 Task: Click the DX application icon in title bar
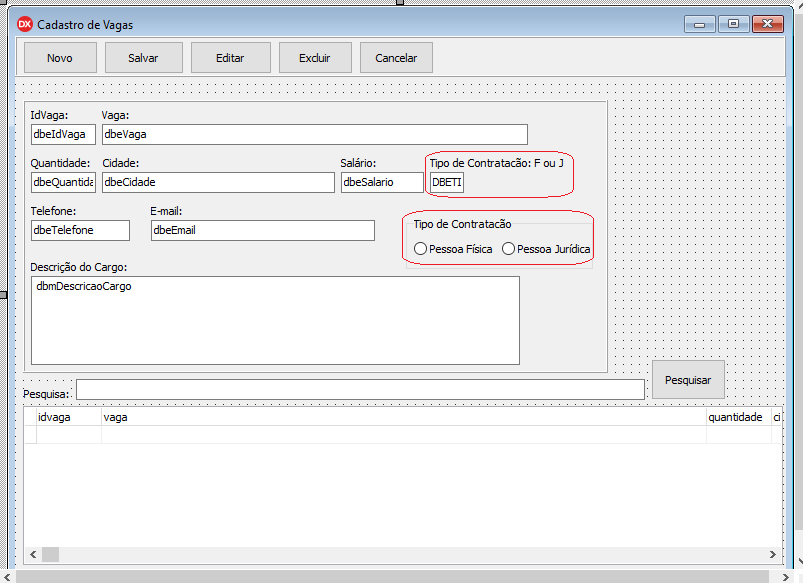pyautogui.click(x=25, y=24)
